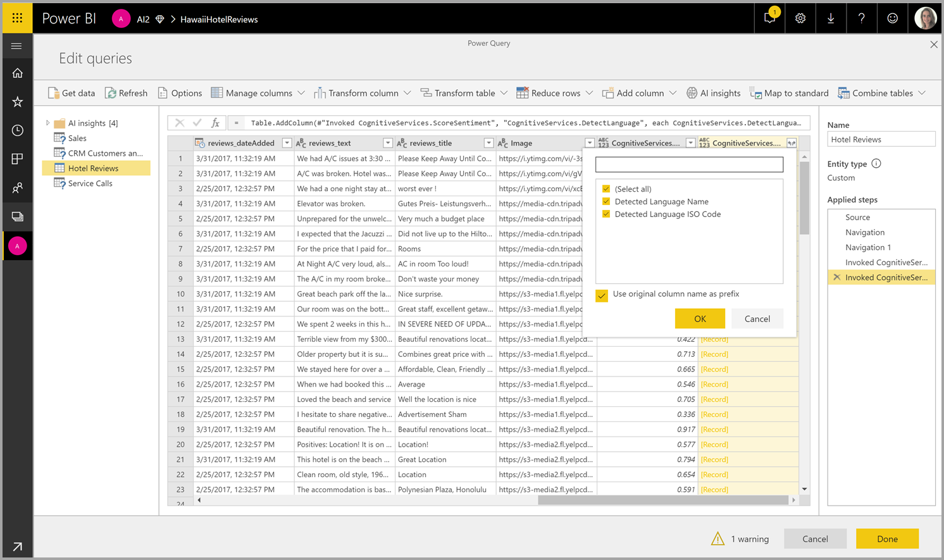Click the expand arrow icon at sidebar bottom
Image resolution: width=944 pixels, height=560 pixels.
pyautogui.click(x=17, y=546)
